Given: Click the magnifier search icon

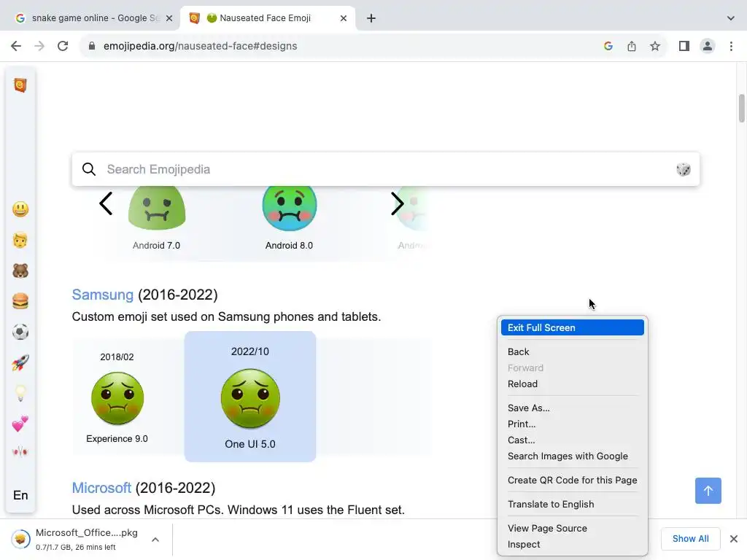Looking at the screenshot, I should pos(89,169).
